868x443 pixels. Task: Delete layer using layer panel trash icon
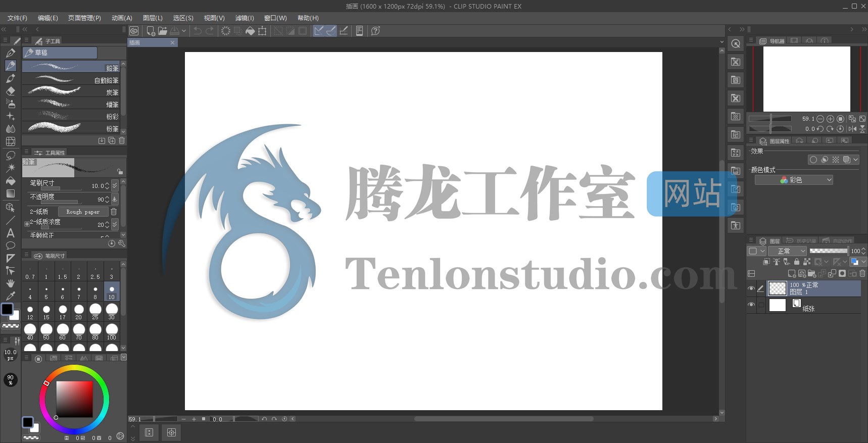862,273
